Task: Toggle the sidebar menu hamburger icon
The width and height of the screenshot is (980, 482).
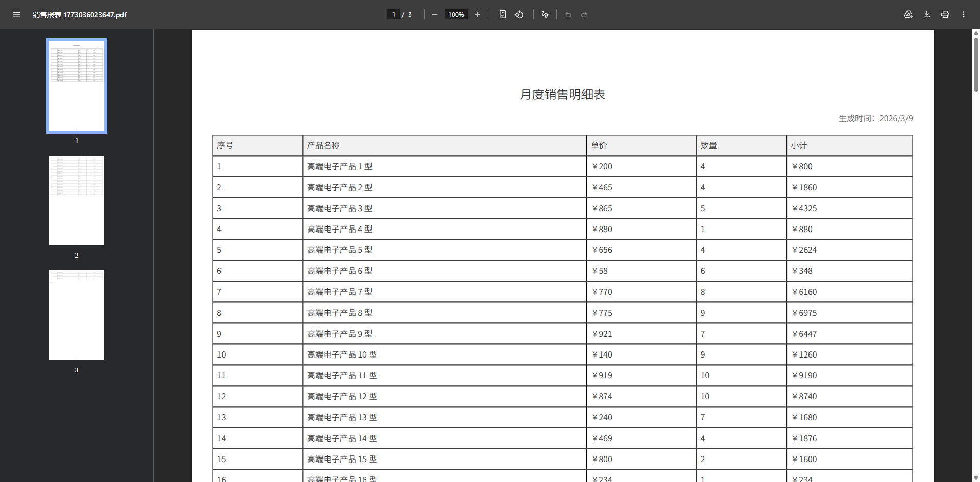Action: point(16,14)
